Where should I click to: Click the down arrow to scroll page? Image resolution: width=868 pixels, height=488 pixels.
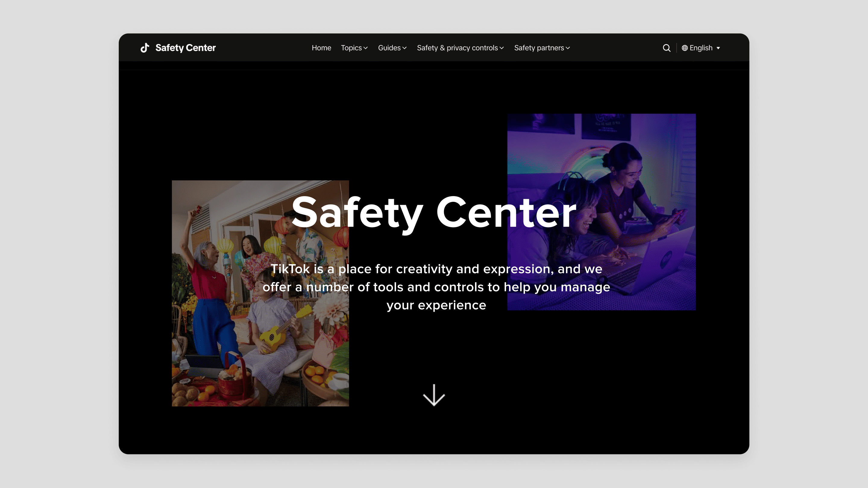434,395
